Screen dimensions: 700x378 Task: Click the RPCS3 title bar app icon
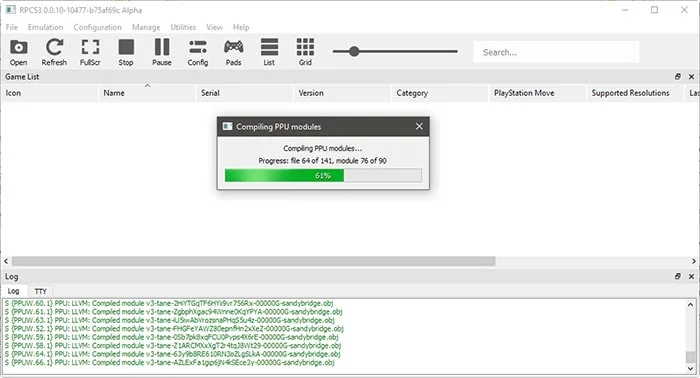[x=10, y=10]
